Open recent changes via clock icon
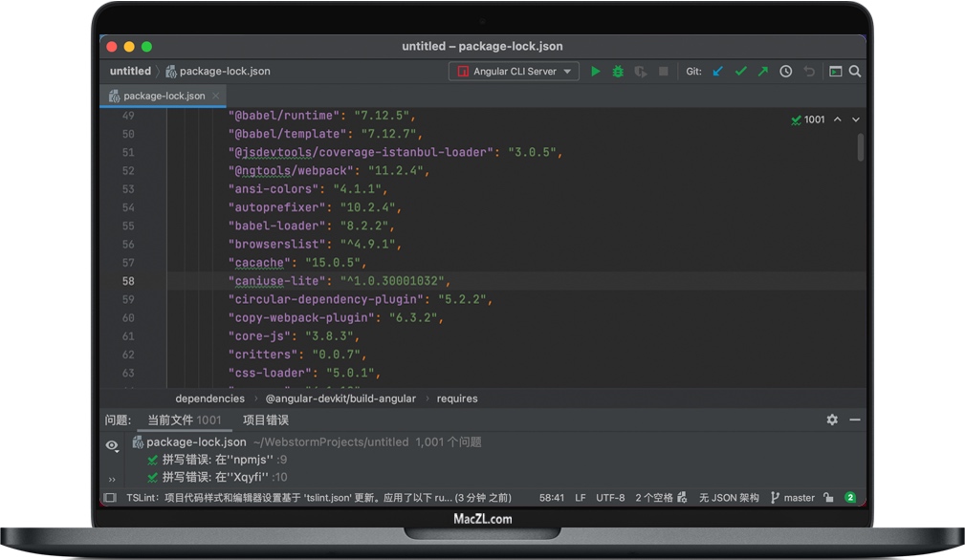Screen dimensions: 965x560 coord(785,71)
